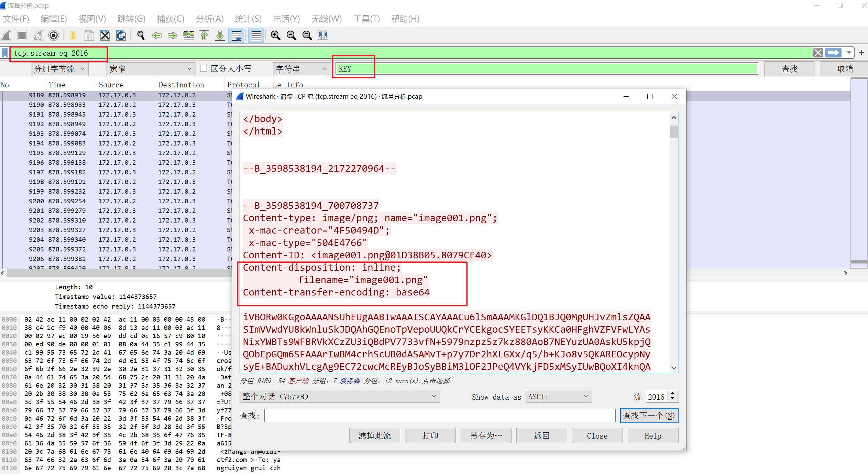The height and width of the screenshot is (474, 868).
Task: Open the 捕获(C) menu
Action: tap(171, 19)
